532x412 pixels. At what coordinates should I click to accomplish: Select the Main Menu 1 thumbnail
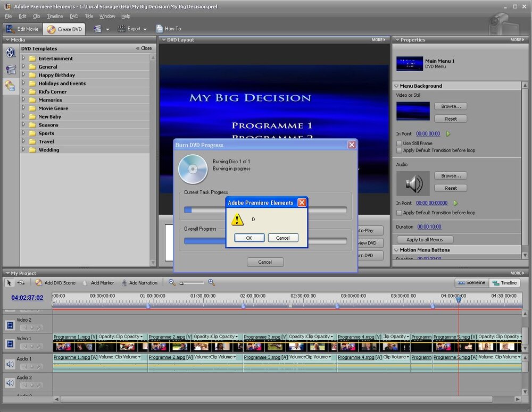pos(410,63)
